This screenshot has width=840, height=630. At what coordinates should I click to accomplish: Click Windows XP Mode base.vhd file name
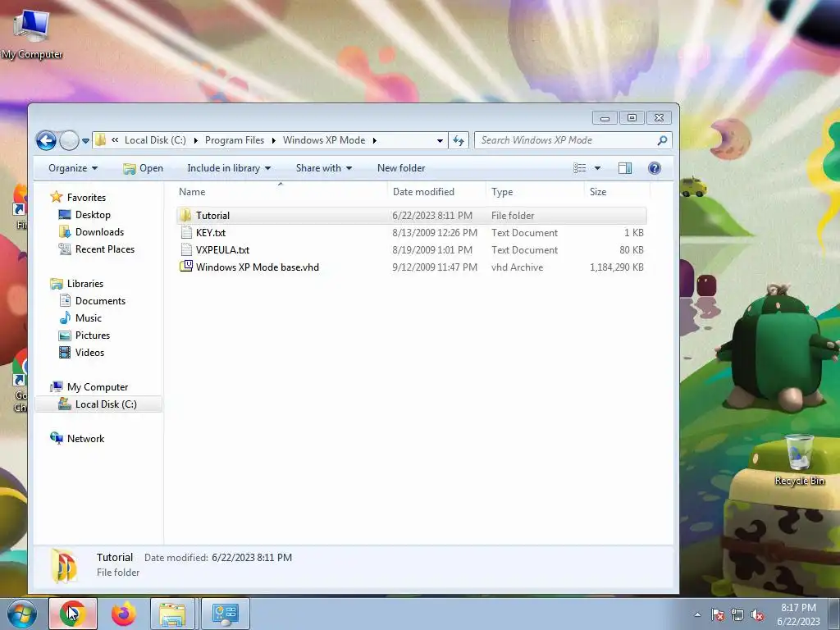[x=257, y=267]
